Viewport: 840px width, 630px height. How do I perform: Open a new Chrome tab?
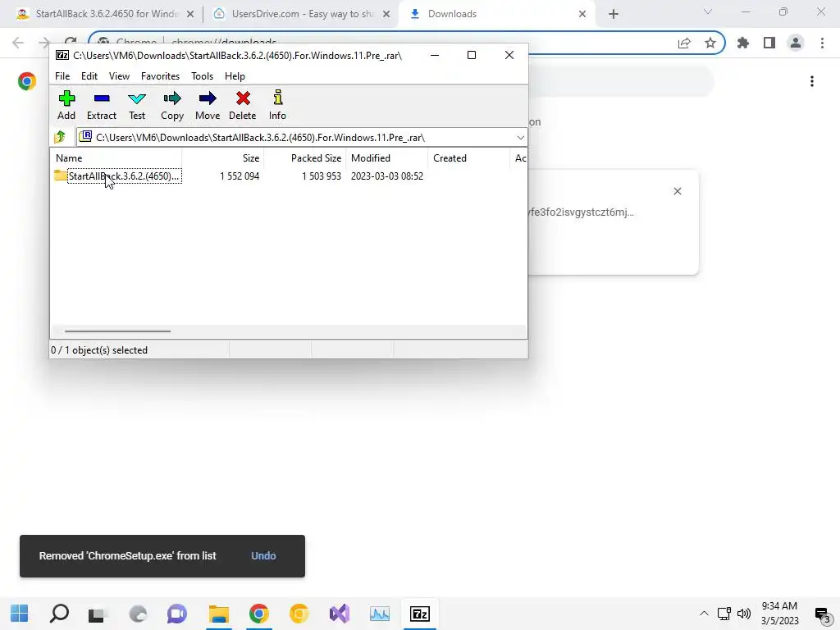(x=614, y=14)
